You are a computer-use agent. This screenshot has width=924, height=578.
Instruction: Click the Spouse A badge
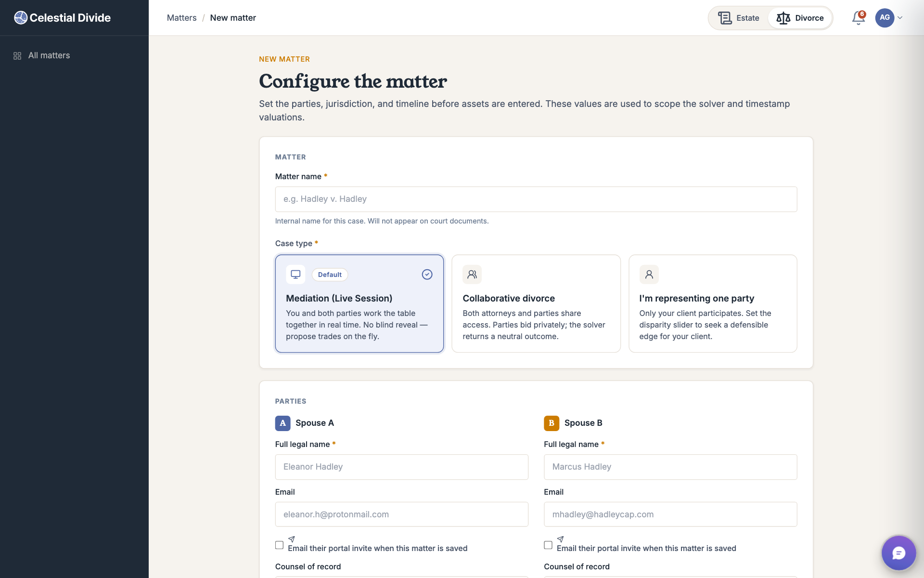coord(282,423)
